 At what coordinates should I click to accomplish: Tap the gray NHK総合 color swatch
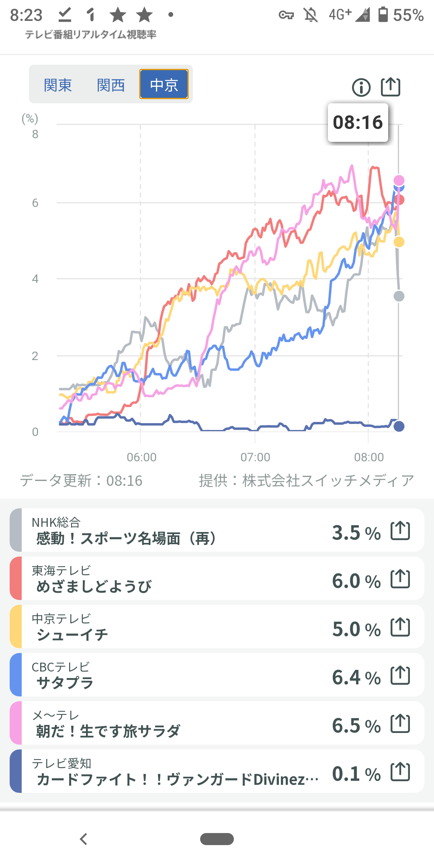pos(16,530)
